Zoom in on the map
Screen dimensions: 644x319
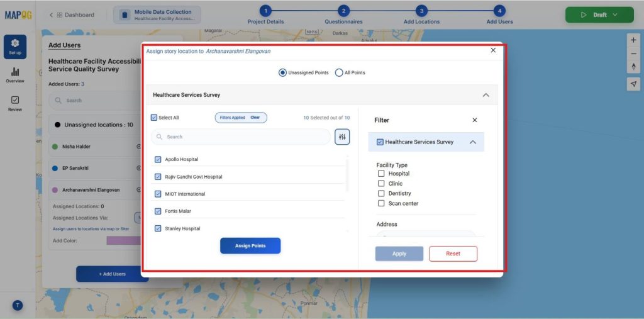633,40
